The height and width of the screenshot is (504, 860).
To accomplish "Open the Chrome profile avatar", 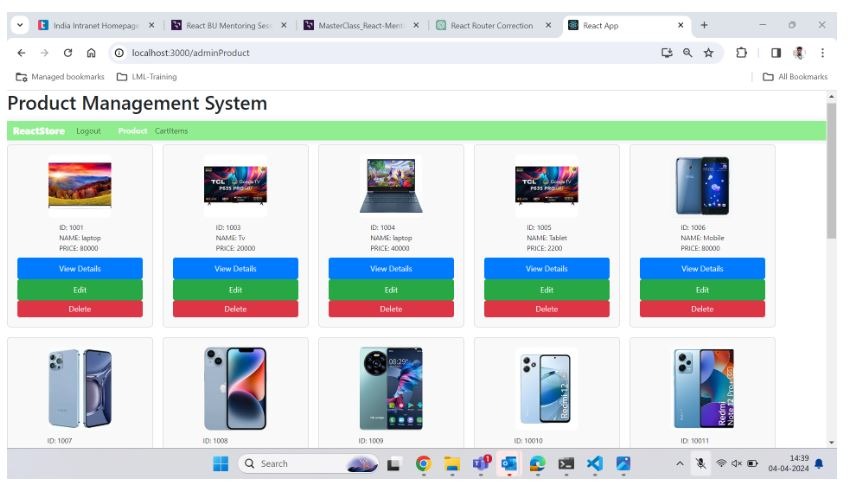I will (x=799, y=53).
